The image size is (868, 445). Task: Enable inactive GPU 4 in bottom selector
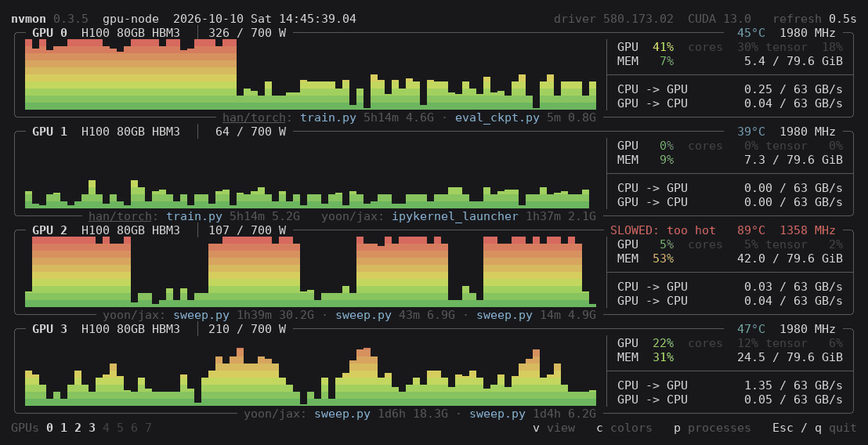(x=107, y=427)
